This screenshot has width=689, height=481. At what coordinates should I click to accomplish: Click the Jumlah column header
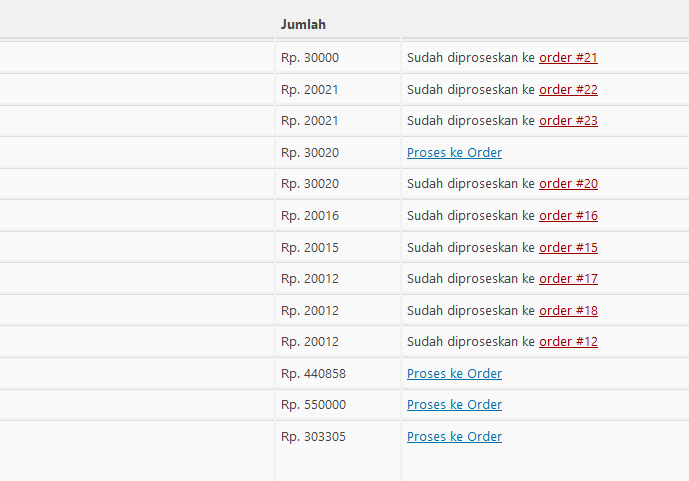[303, 24]
